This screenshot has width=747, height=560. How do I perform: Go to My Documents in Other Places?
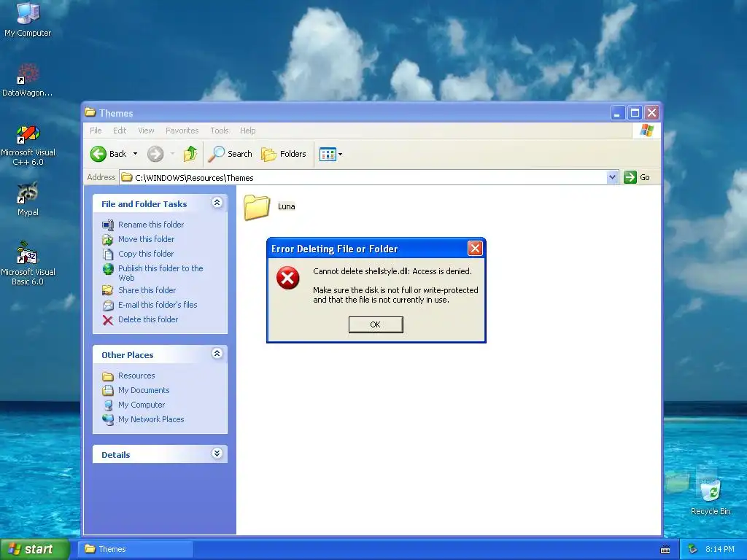(144, 390)
